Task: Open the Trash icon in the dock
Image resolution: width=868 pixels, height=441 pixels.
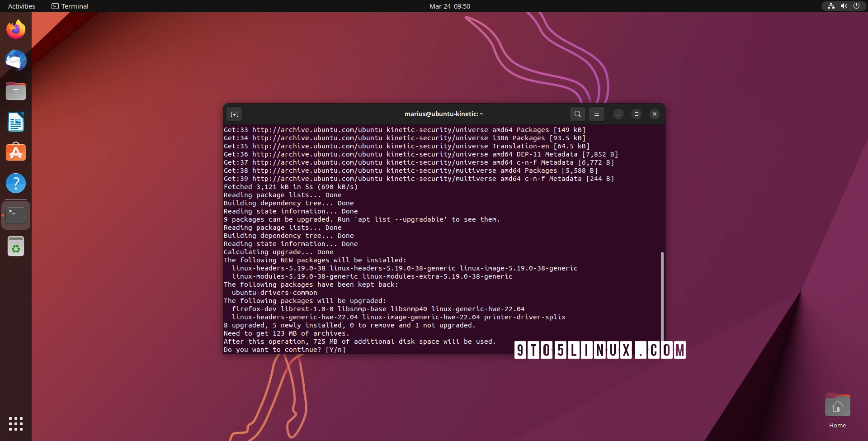Action: 16,246
